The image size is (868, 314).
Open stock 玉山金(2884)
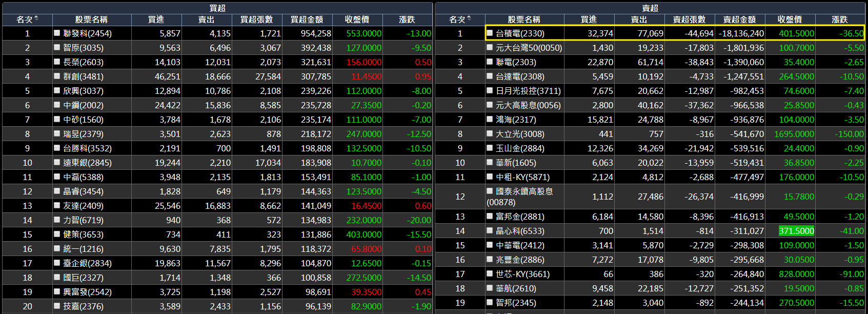(520, 148)
